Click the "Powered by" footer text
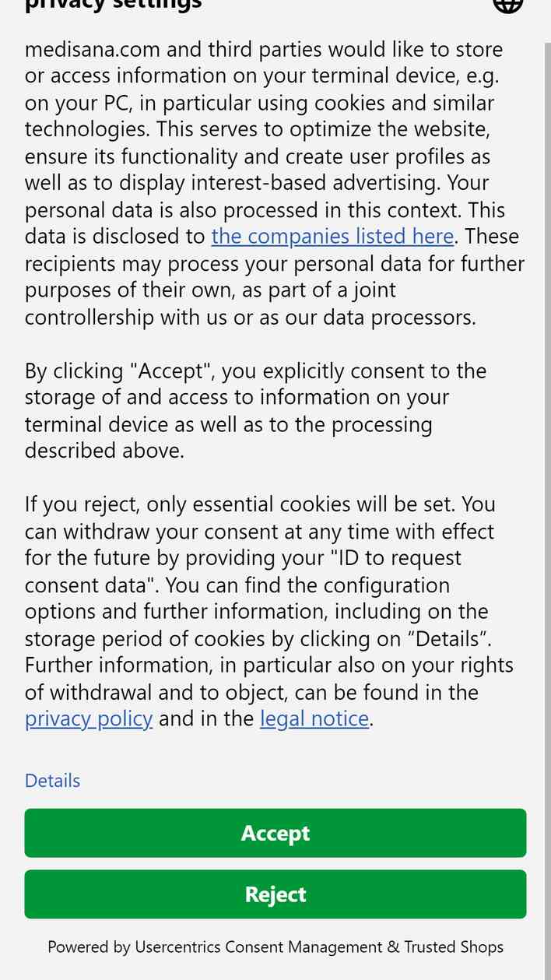This screenshot has height=980, width=551. pos(89,947)
